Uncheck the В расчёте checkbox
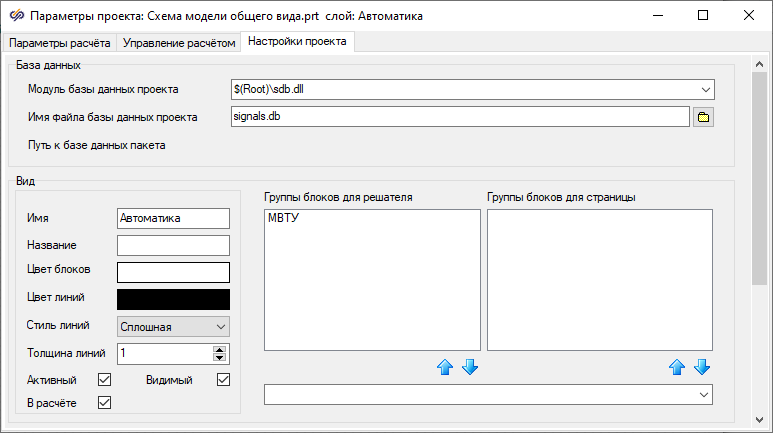Screen dimensions: 773x433 [x=103, y=402]
